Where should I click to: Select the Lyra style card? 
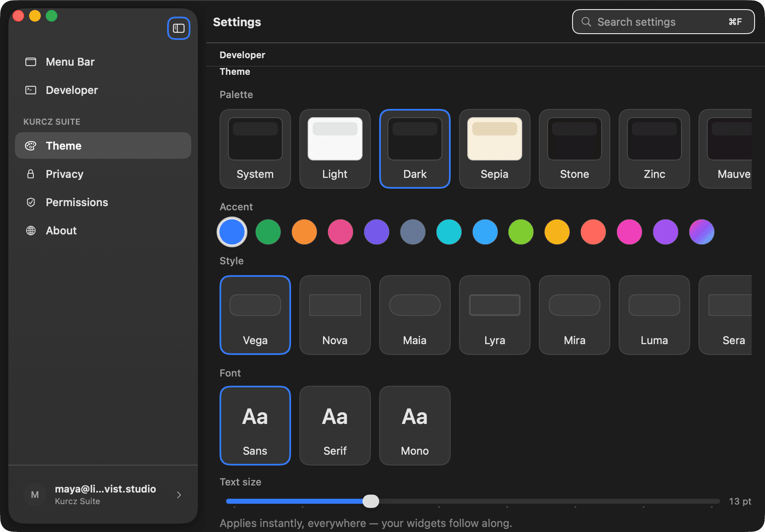tap(495, 315)
